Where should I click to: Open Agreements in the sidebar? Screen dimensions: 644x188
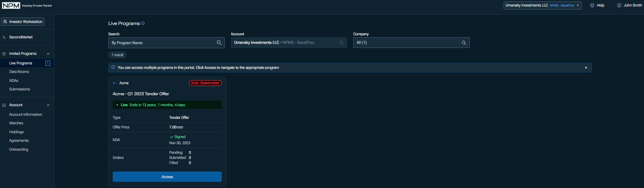pos(19,140)
